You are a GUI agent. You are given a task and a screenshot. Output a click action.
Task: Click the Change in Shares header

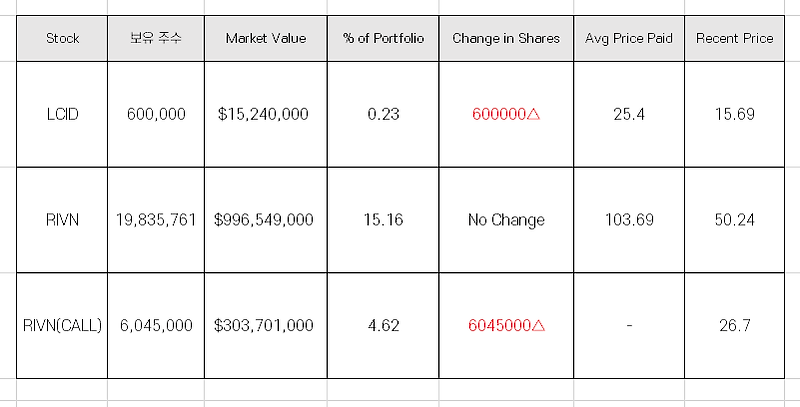506,39
